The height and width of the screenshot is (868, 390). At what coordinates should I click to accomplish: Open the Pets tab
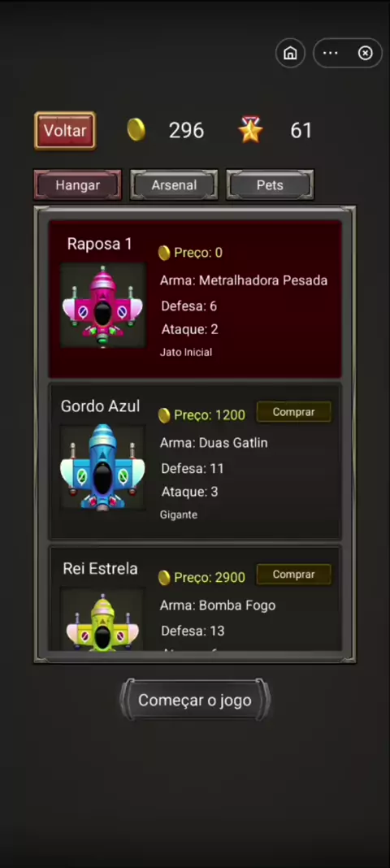pos(270,184)
